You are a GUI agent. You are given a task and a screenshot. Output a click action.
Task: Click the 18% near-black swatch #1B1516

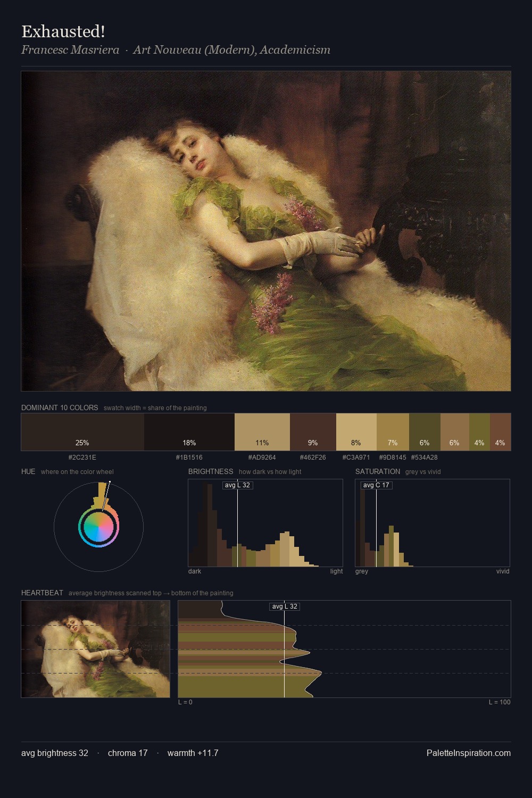[189, 432]
